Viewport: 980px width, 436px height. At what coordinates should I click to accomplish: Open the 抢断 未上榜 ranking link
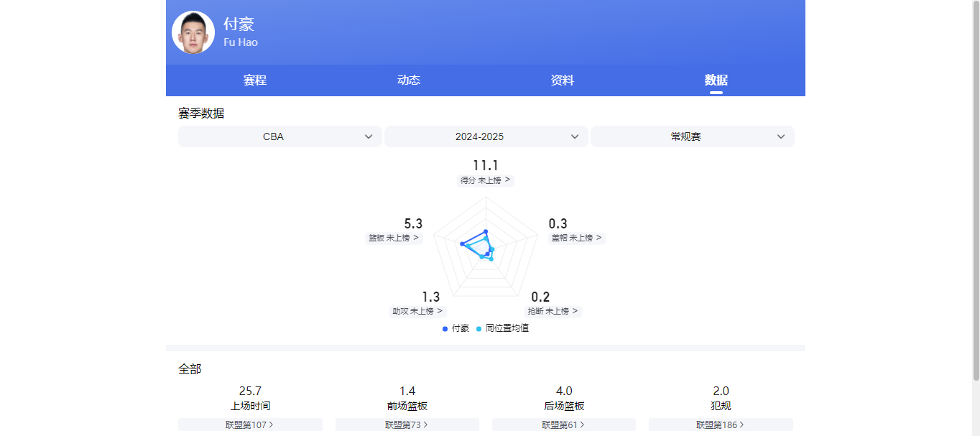click(553, 311)
